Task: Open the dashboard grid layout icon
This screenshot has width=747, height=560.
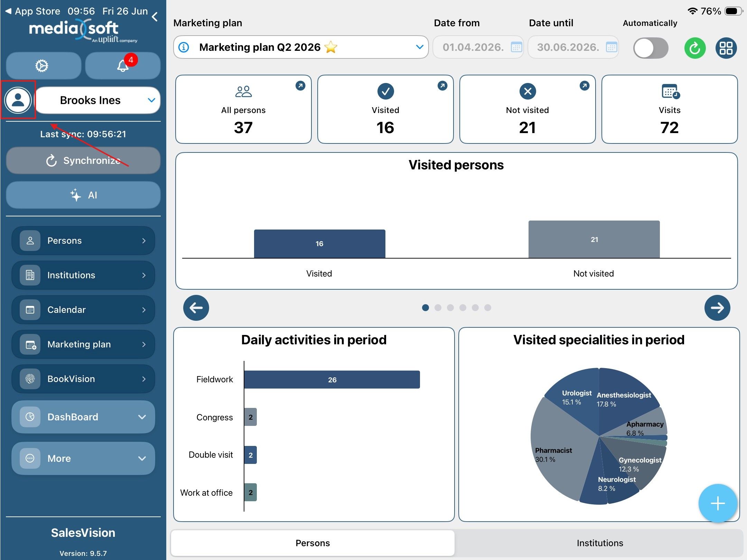Action: coord(726,48)
